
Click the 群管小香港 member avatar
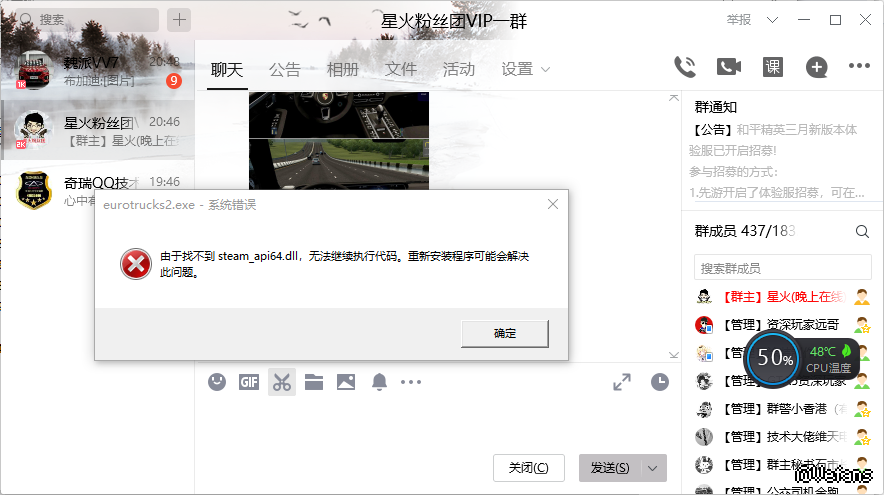704,409
